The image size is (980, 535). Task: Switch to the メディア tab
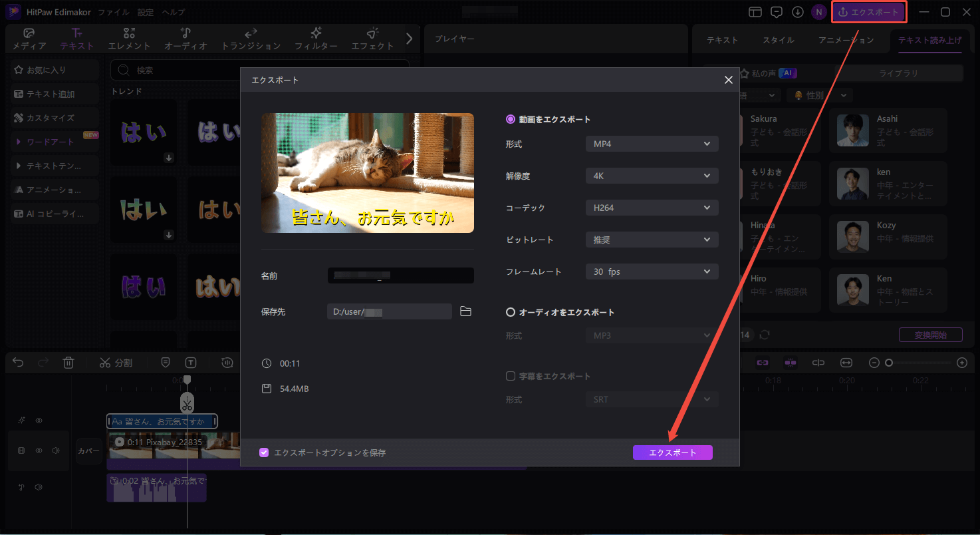coord(29,39)
